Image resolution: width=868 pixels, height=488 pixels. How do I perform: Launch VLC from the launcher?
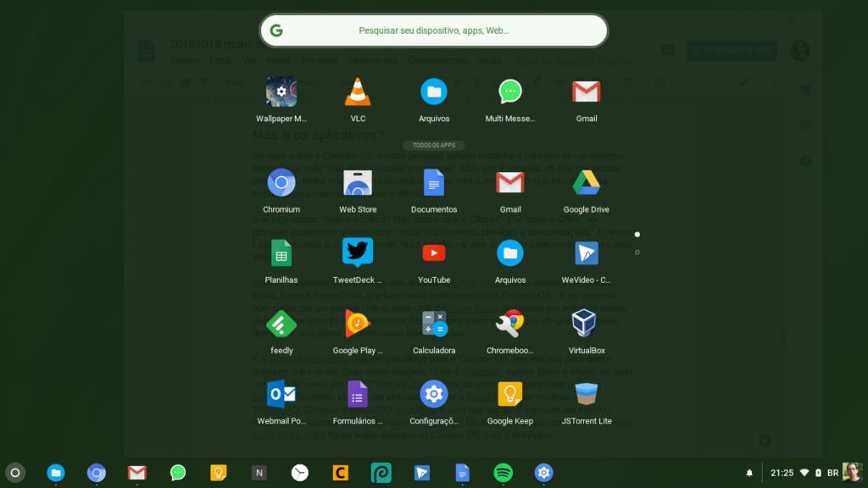coord(358,91)
